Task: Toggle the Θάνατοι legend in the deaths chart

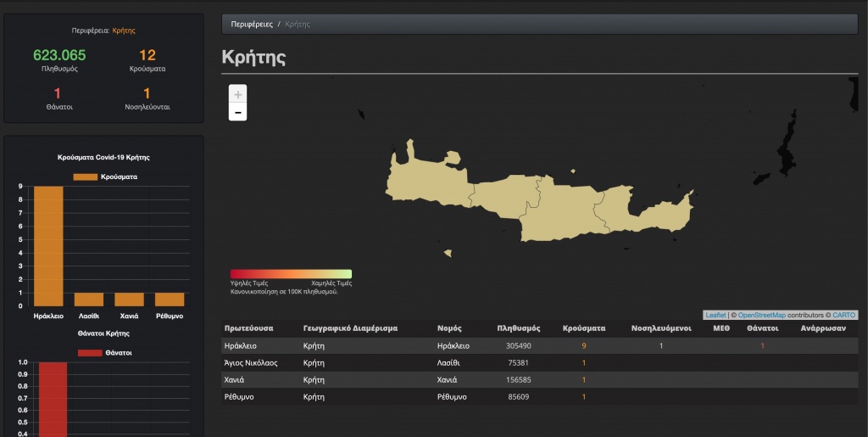Action: coord(105,352)
